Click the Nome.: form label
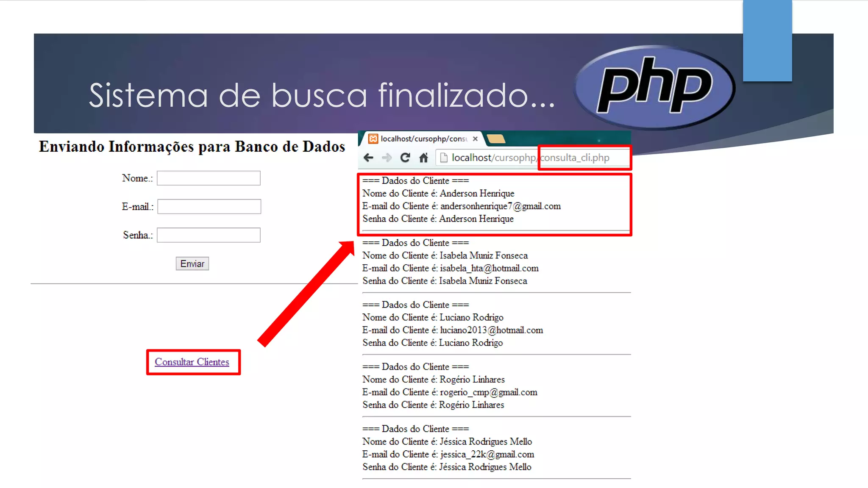This screenshot has width=868, height=488. pos(137,178)
